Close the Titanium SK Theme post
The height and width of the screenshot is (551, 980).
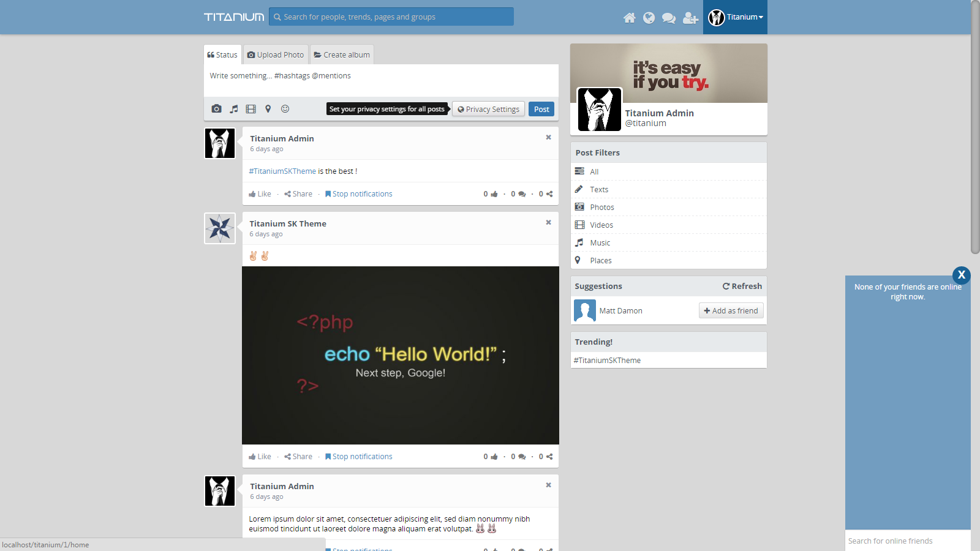tap(549, 222)
